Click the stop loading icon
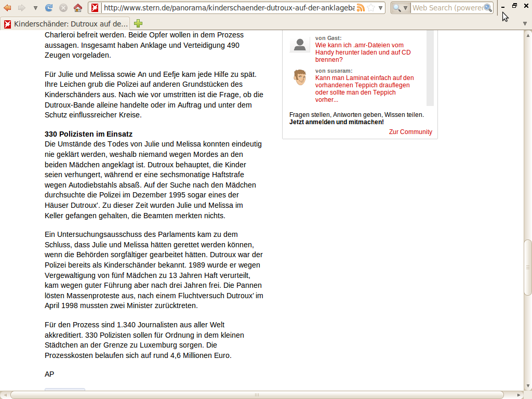 (63, 8)
